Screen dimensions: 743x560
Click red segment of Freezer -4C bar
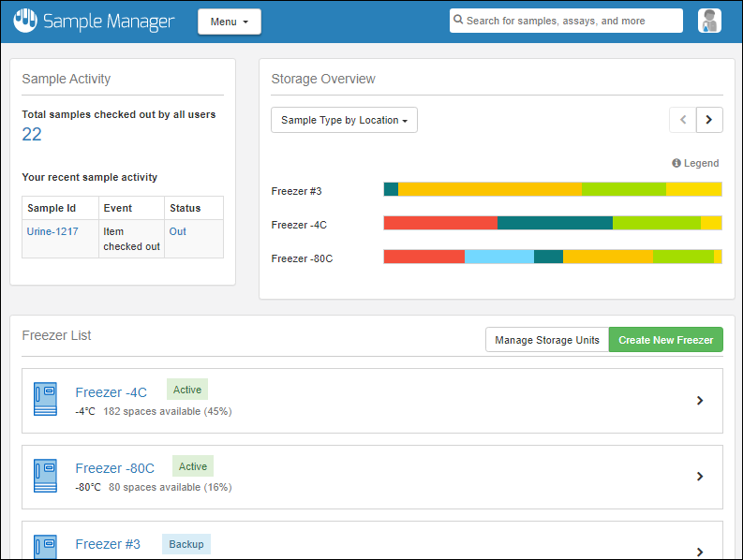click(x=440, y=223)
